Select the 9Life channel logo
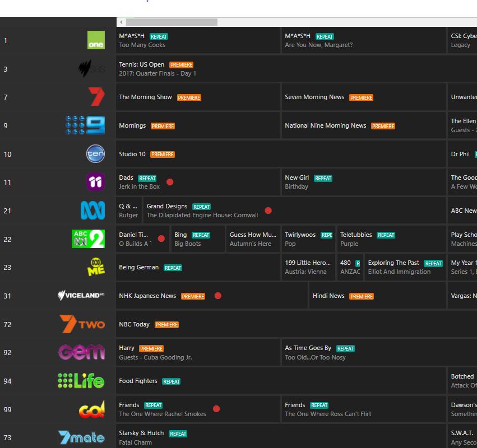 point(81,381)
